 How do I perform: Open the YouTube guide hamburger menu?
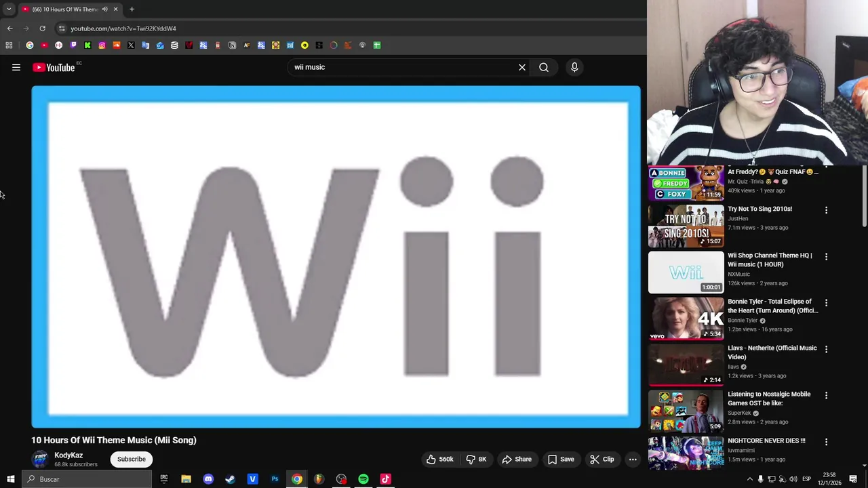(x=16, y=67)
